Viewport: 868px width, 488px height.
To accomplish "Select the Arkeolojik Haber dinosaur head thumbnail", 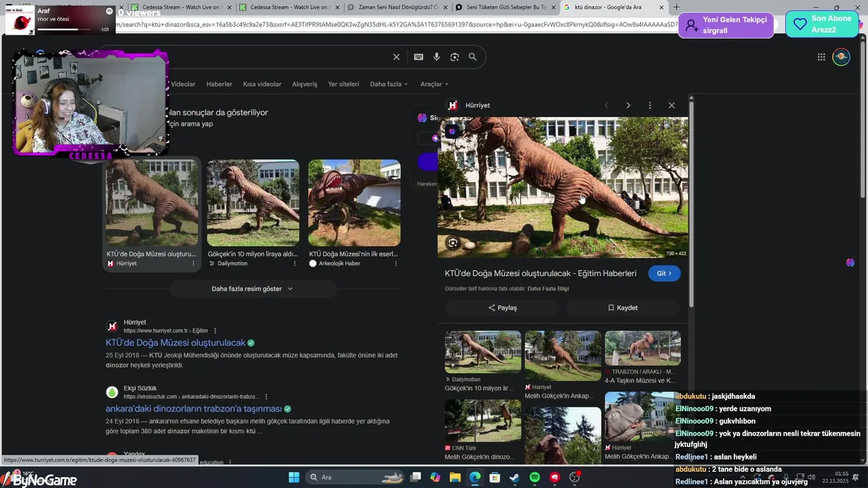I will [x=354, y=203].
